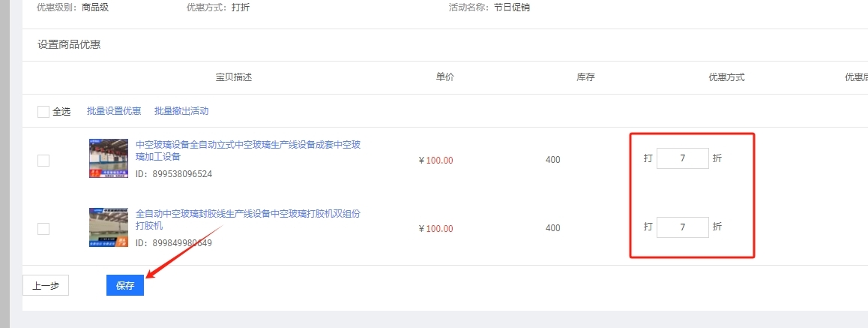Click the 设置商品优惠 section heading

click(69, 45)
